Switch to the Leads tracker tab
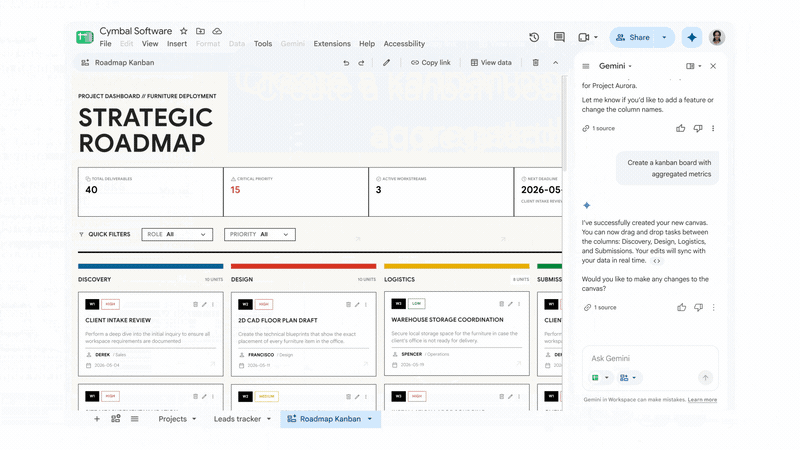Image resolution: width=800 pixels, height=450 pixels. pyautogui.click(x=237, y=419)
